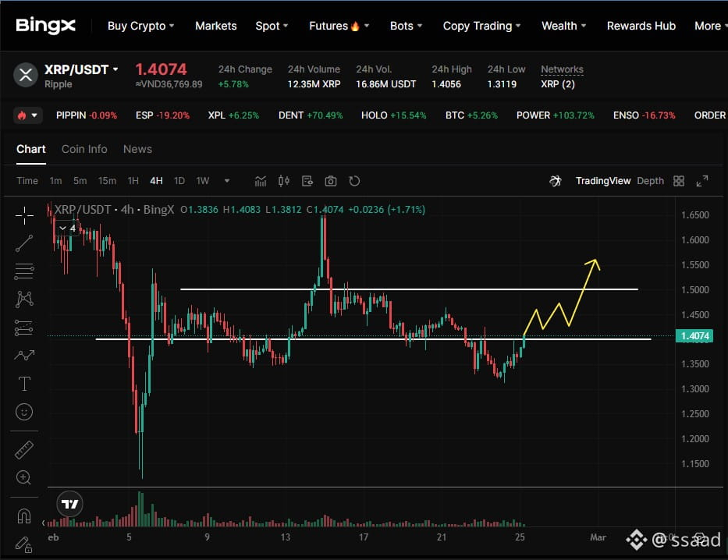Take a chart snapshot with camera icon
This screenshot has width=728, height=560.
[331, 181]
